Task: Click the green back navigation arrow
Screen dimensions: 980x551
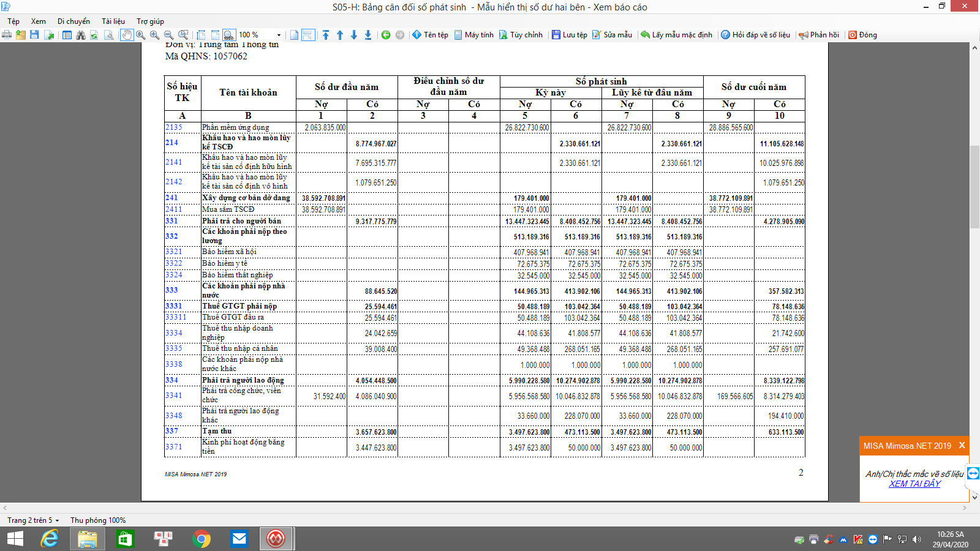Action: (x=386, y=35)
